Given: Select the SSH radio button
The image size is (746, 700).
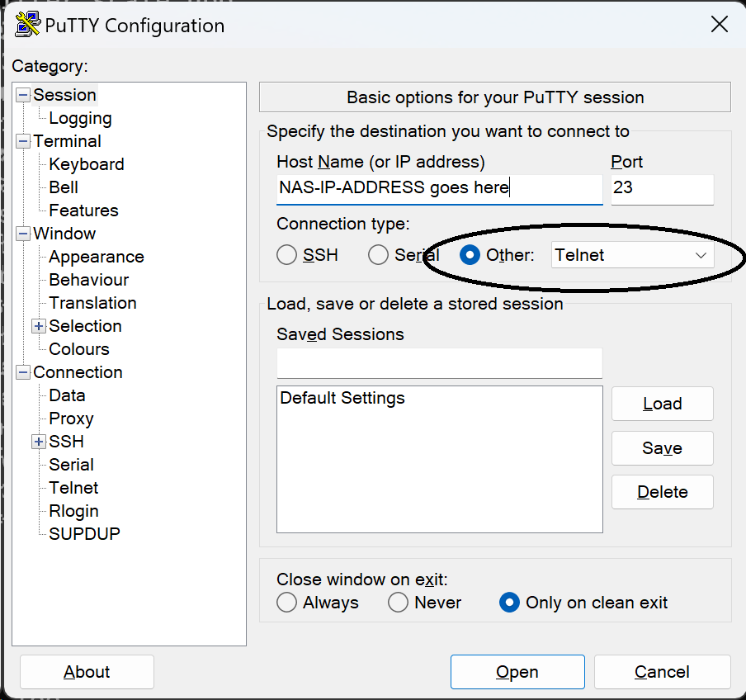Looking at the screenshot, I should click(286, 255).
